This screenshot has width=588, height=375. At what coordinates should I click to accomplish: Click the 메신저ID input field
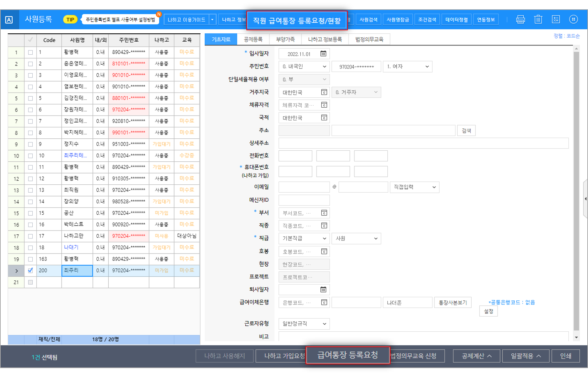[304, 200]
